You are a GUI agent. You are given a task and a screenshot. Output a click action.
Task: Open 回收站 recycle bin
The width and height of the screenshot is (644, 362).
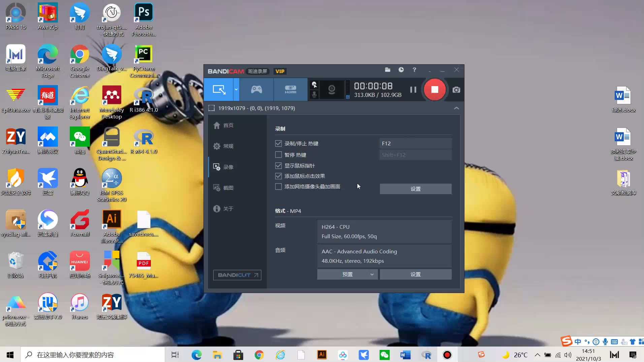[x=15, y=264]
